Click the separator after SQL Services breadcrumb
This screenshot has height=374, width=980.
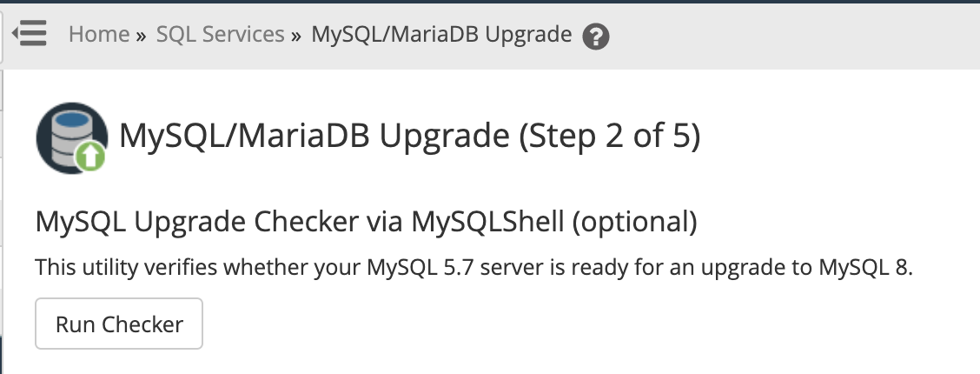click(296, 36)
